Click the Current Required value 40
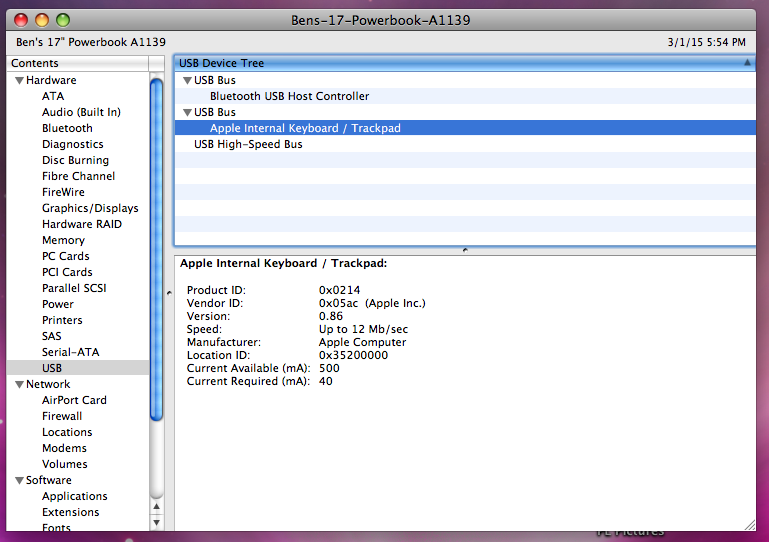769x542 pixels. (x=326, y=381)
